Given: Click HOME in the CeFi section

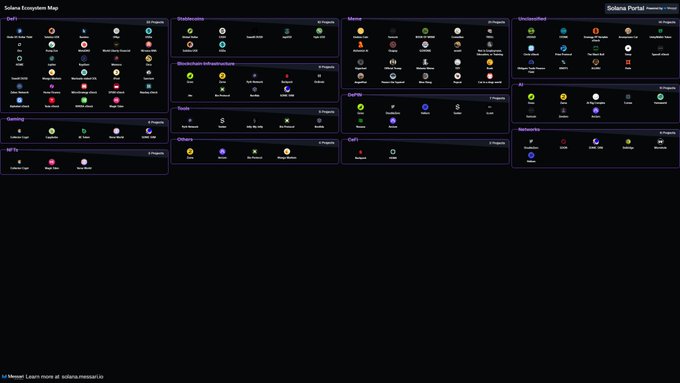Looking at the screenshot, I should (392, 152).
